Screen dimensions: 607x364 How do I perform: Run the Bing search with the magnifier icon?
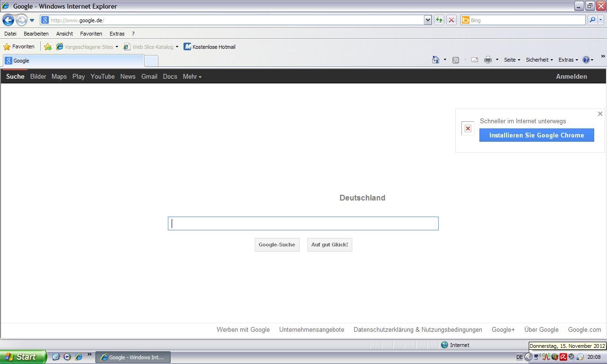coord(592,20)
